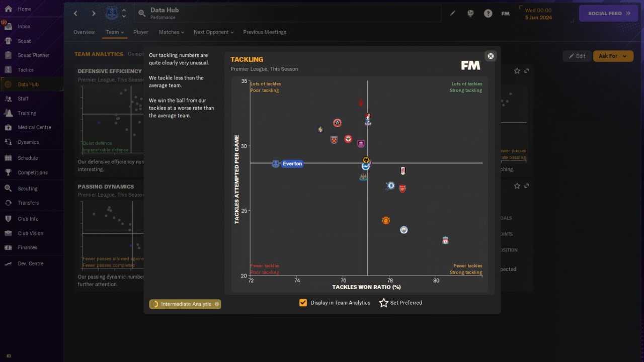Screen dimensions: 644x362
Task: Click the Tactics sidebar icon
Action: pos(8,70)
